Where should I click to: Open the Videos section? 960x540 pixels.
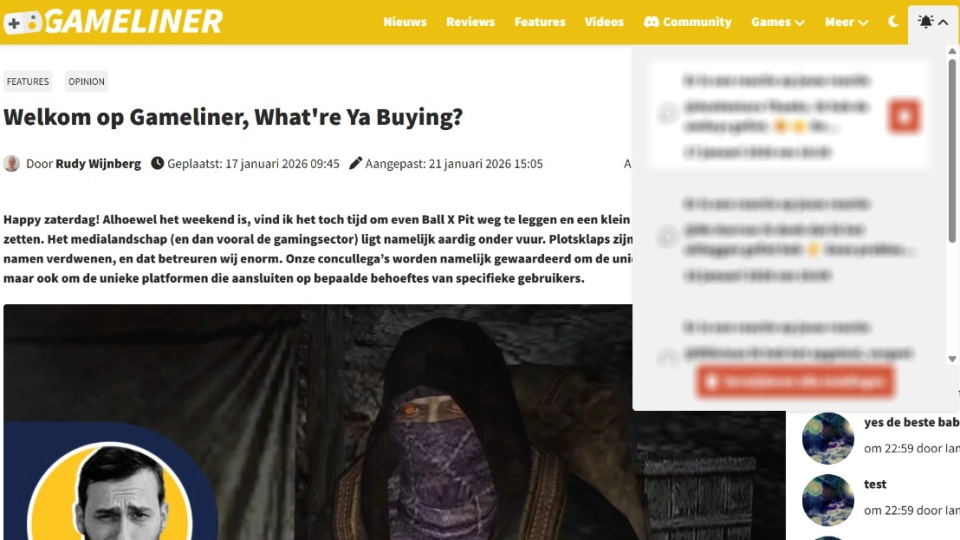[x=604, y=22]
